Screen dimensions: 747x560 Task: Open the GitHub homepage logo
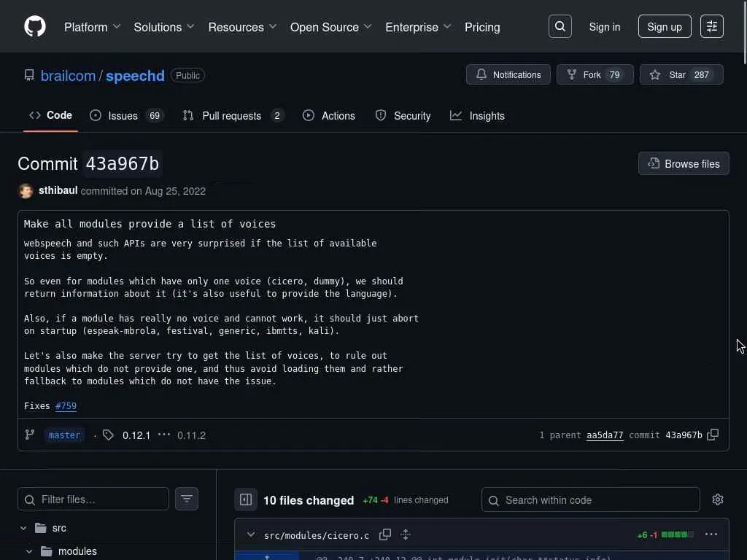click(35, 27)
